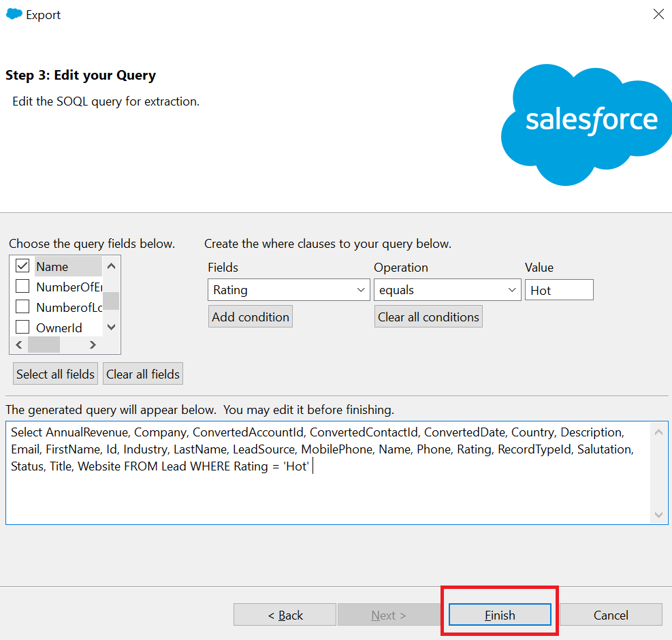Click Clear all conditions button
The width and height of the screenshot is (672, 640).
(x=428, y=317)
